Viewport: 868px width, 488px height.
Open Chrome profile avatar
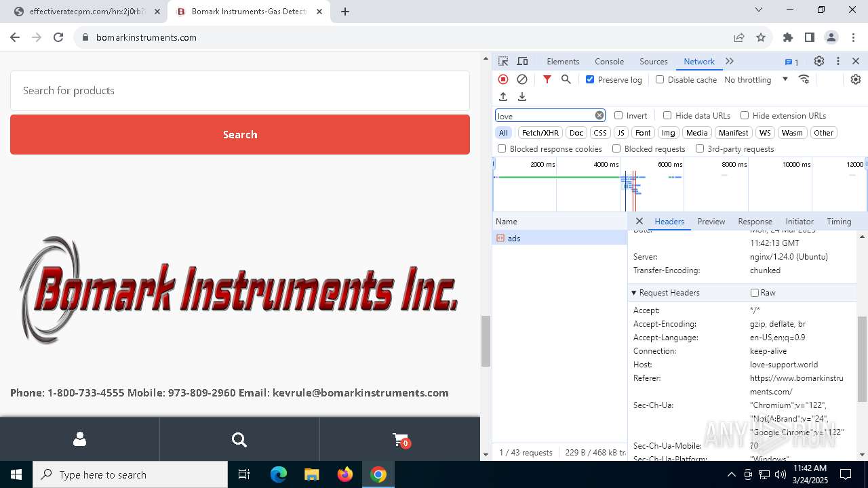[831, 37]
